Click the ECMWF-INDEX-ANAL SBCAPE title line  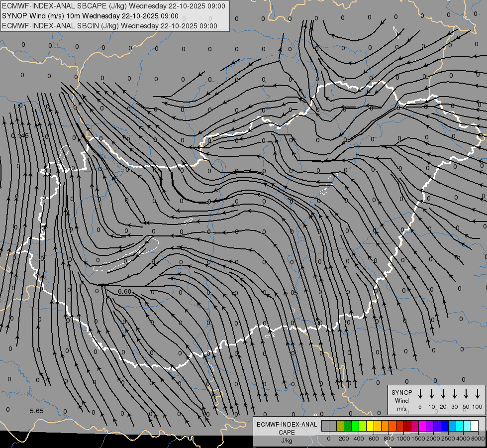[113, 6]
